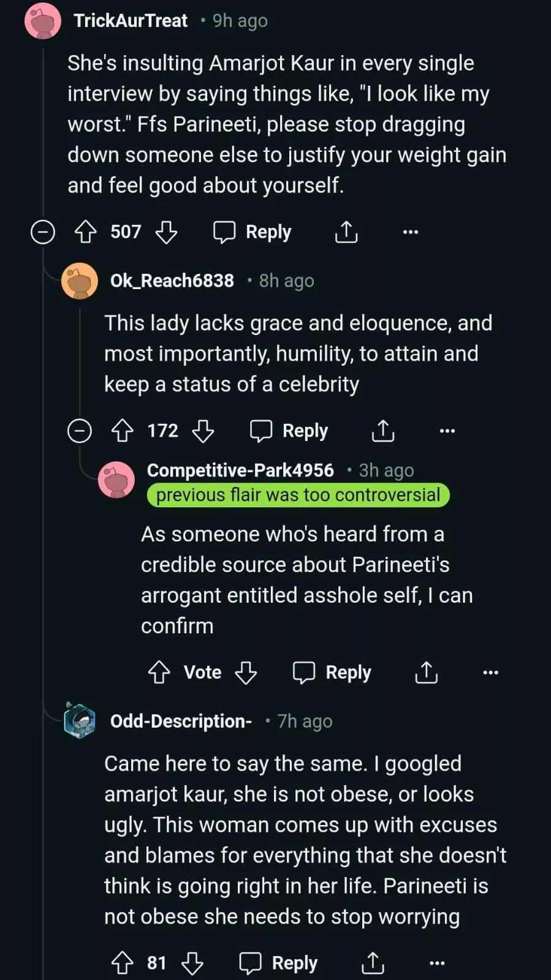Upvote Ok_Reach6838's comment
The image size is (551, 980).
coord(123,431)
